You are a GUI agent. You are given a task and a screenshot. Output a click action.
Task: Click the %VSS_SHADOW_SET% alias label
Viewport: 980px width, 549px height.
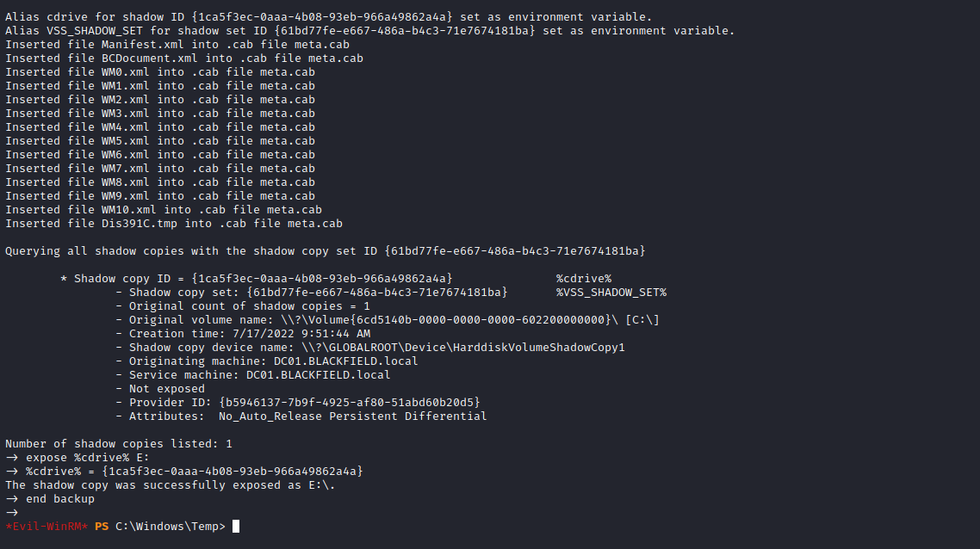[x=611, y=293]
